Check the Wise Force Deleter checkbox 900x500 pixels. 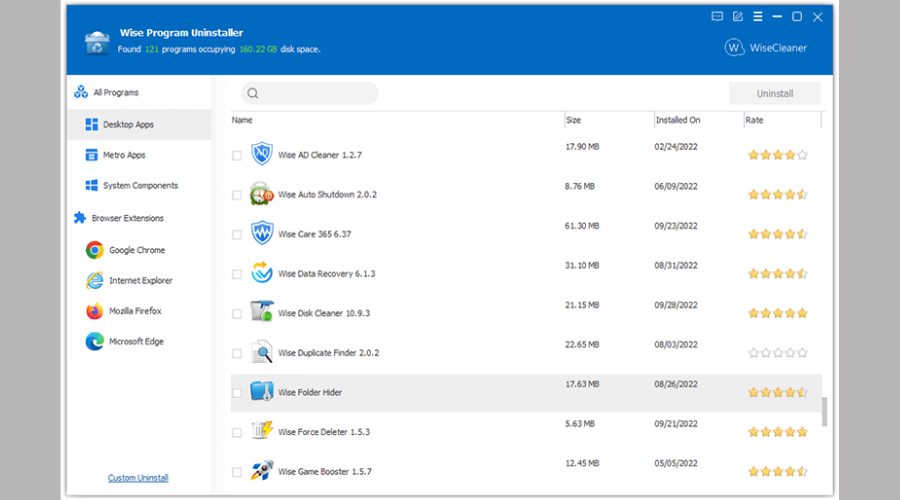pyautogui.click(x=237, y=433)
